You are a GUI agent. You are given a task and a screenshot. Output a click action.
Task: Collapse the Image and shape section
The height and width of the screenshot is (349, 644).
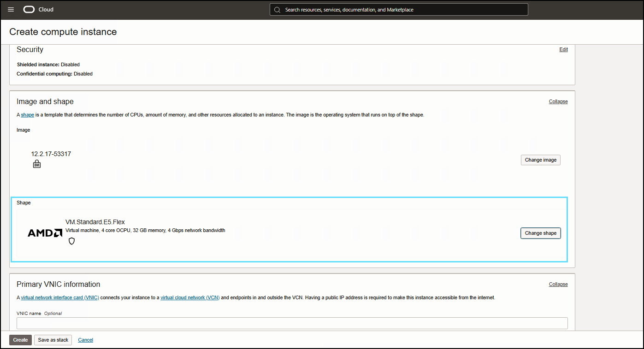(558, 101)
